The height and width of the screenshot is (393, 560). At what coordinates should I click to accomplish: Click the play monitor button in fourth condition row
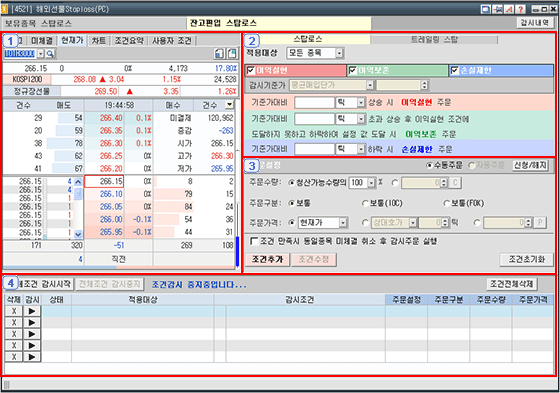point(32,345)
